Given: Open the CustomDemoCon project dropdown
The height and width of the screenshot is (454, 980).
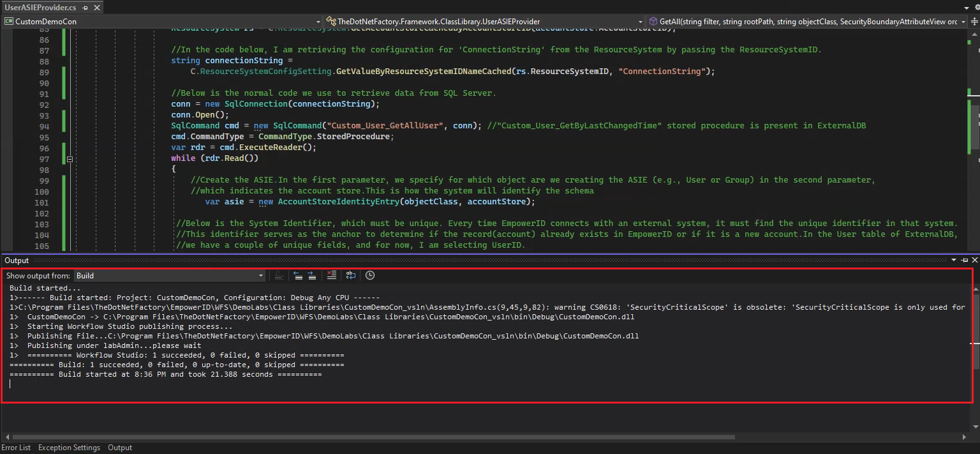Looking at the screenshot, I should (162, 21).
